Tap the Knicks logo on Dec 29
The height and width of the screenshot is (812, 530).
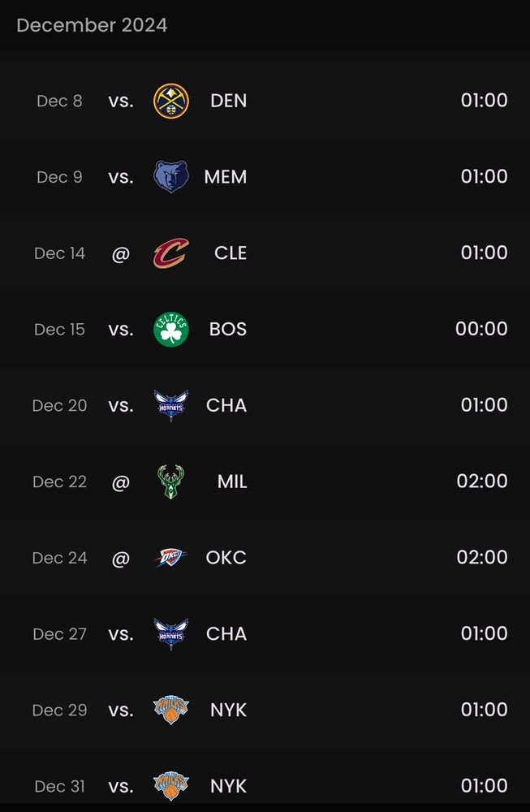click(x=170, y=710)
